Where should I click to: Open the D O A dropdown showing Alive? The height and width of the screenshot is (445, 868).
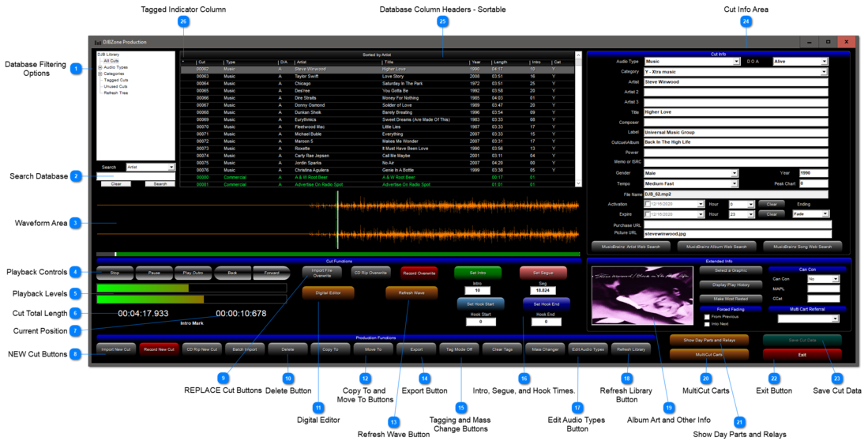[825, 62]
